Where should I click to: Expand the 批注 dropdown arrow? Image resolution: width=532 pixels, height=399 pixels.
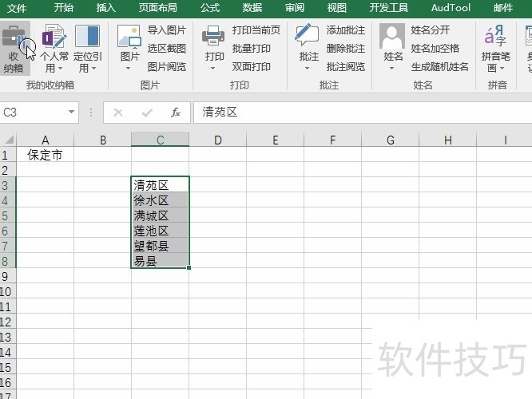click(x=307, y=69)
